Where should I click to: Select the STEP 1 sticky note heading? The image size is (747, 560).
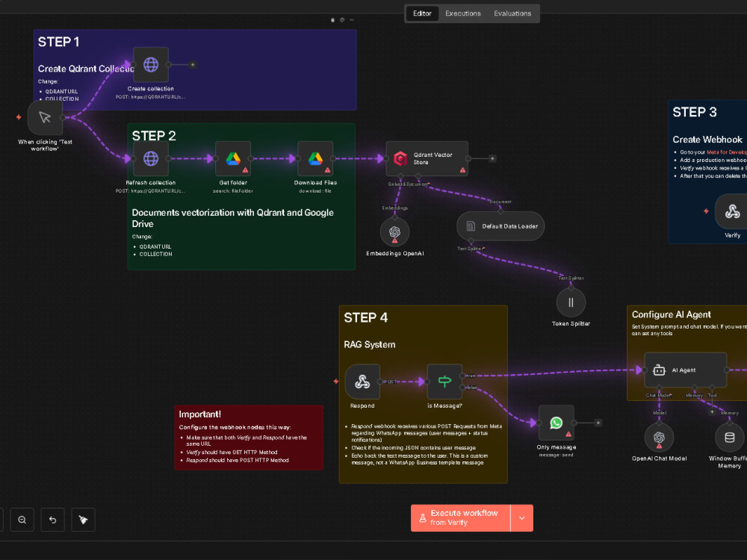pyautogui.click(x=58, y=42)
